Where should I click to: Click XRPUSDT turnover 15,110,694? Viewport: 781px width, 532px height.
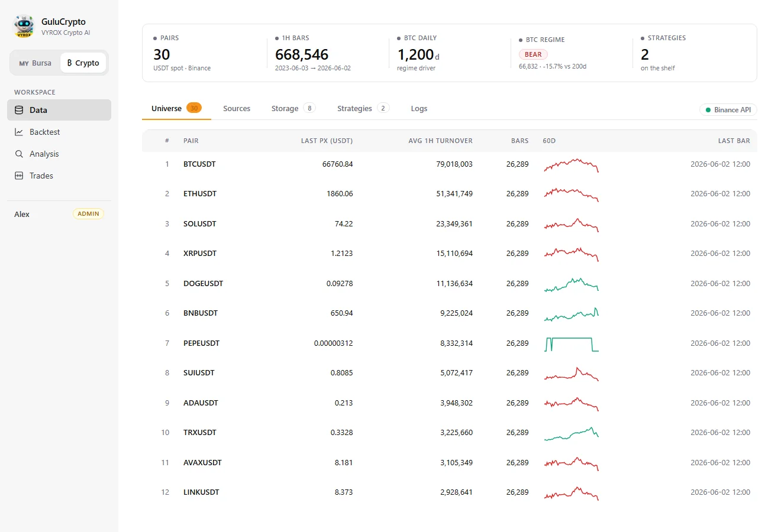pos(454,254)
